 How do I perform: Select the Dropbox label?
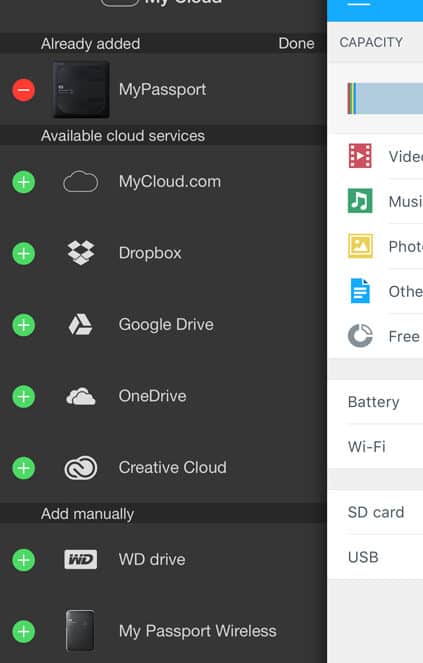click(150, 253)
